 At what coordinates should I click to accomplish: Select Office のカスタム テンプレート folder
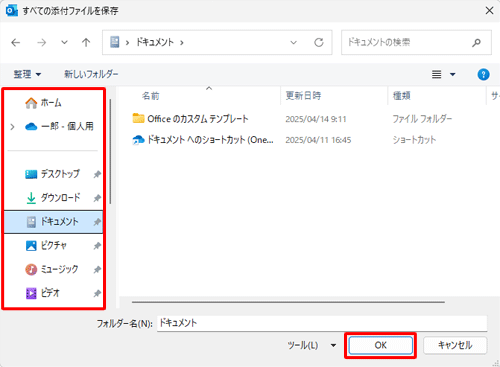[x=190, y=119]
